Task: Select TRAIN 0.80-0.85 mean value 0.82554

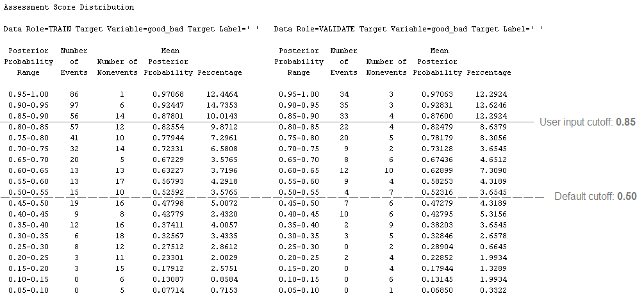Action: 168,127
